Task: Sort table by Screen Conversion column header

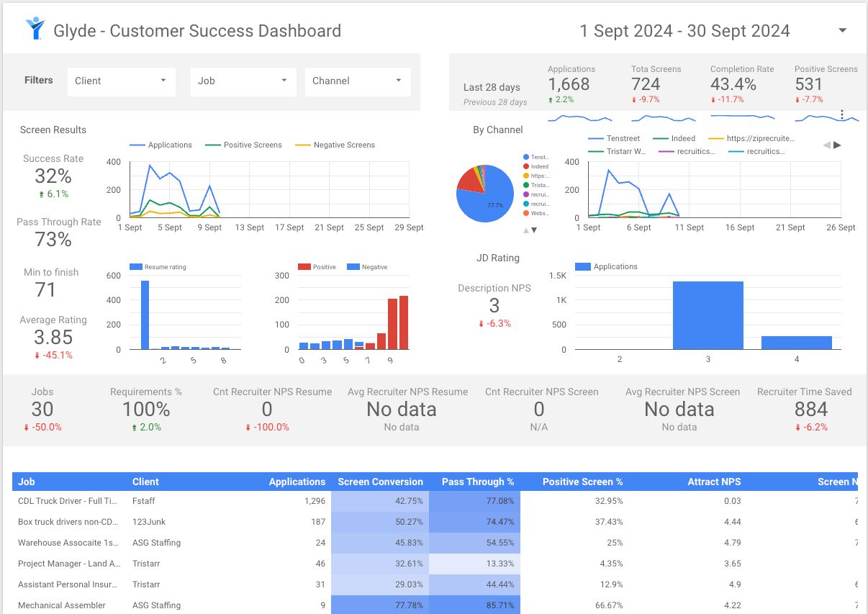Action: [380, 482]
